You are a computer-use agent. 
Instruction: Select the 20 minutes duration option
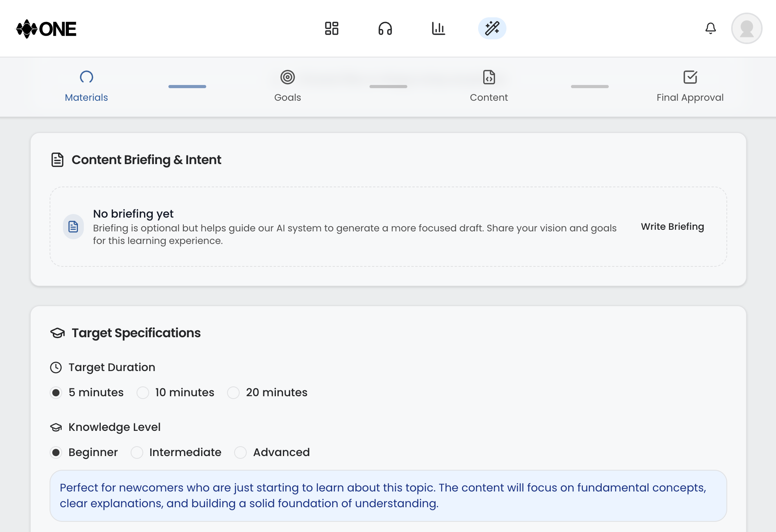pyautogui.click(x=234, y=392)
